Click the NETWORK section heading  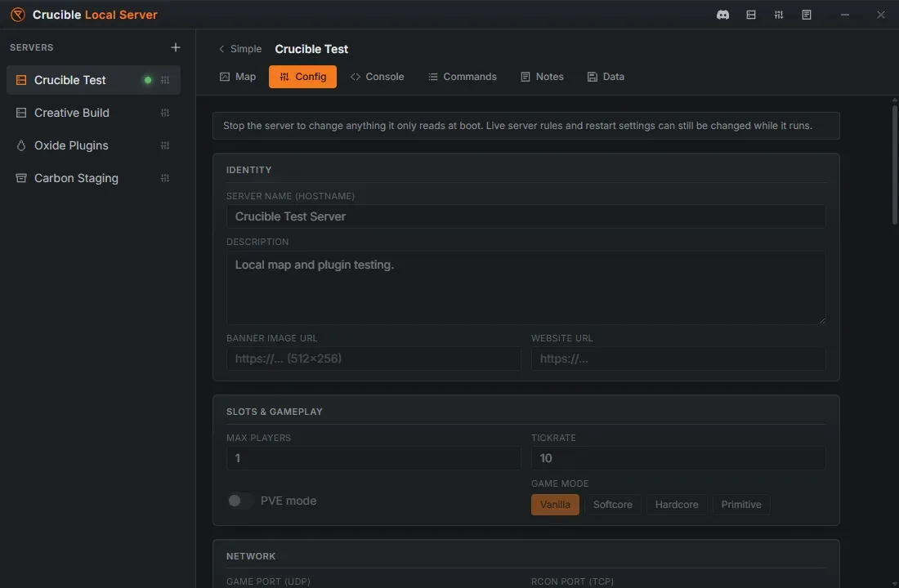pos(251,556)
